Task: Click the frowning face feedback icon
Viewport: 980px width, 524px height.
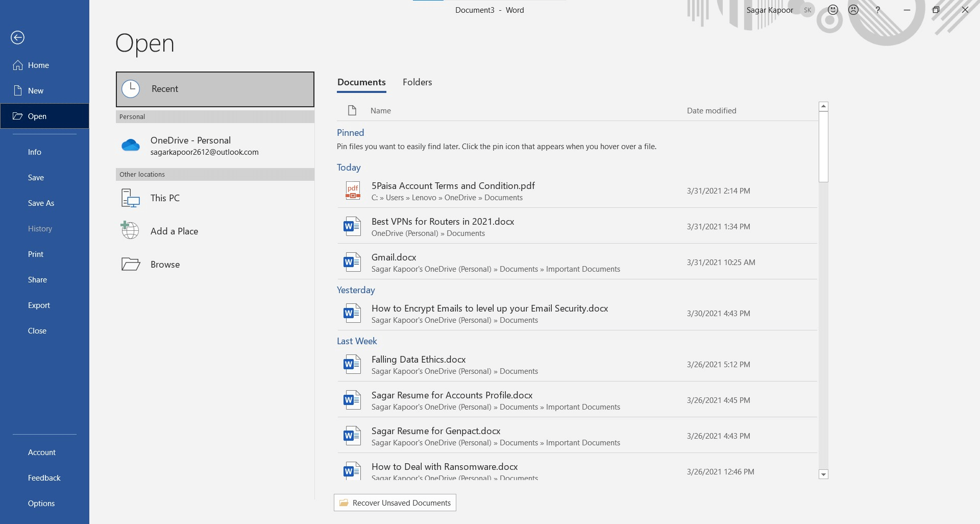Action: tap(853, 10)
